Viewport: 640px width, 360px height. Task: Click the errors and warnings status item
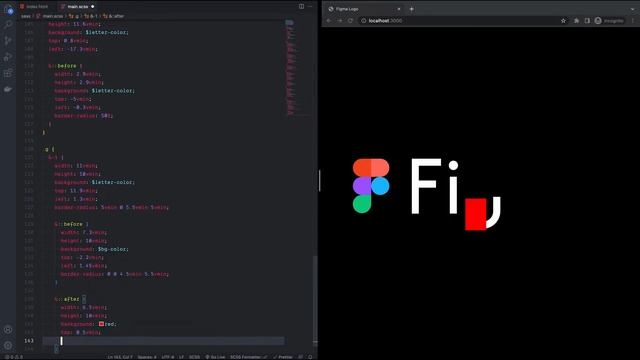coord(14,357)
